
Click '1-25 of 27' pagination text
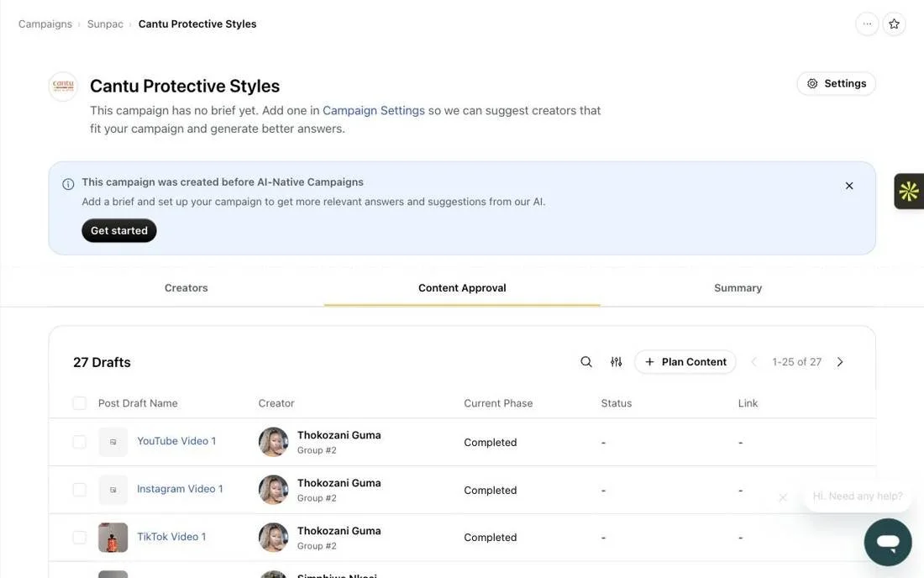[796, 362]
